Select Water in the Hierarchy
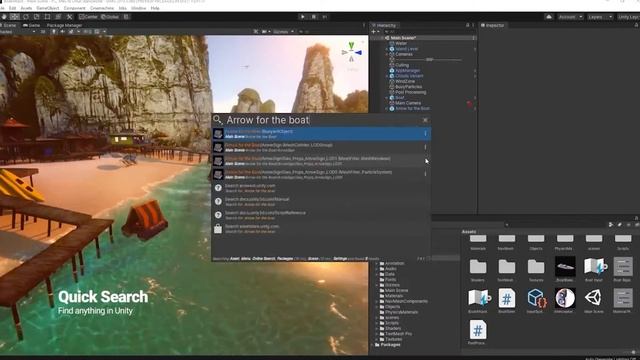The image size is (640, 360). [x=401, y=43]
